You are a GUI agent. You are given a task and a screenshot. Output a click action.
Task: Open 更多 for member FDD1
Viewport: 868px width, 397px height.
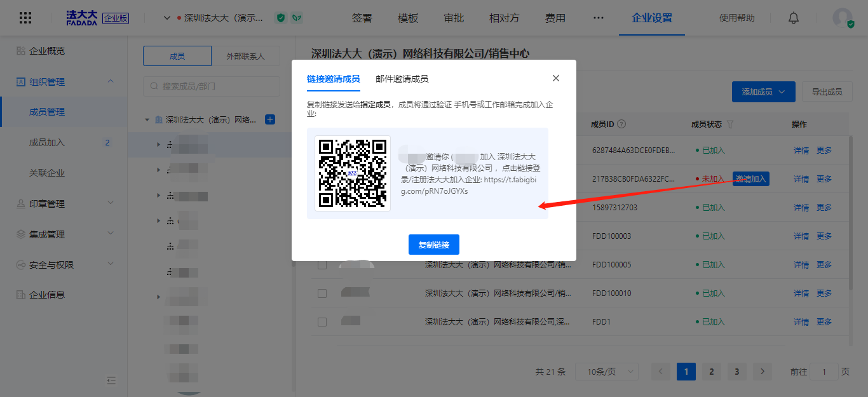(x=824, y=322)
